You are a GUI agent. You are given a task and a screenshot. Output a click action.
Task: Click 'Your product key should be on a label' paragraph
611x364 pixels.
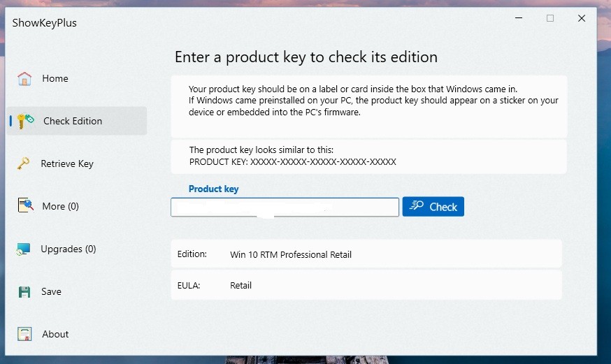coord(373,101)
